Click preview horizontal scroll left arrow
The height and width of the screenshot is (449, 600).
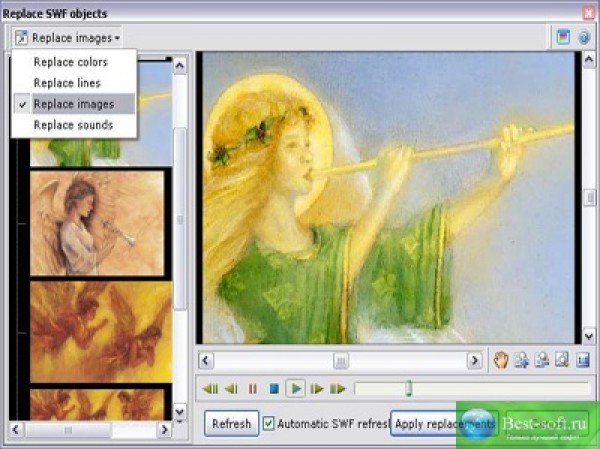click(x=206, y=360)
